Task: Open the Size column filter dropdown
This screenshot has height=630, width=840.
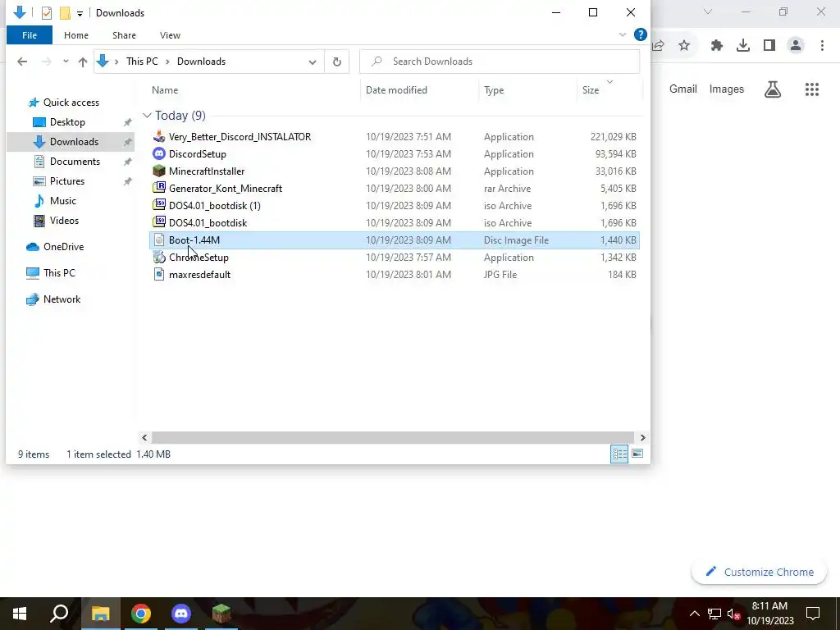Action: 609,82
